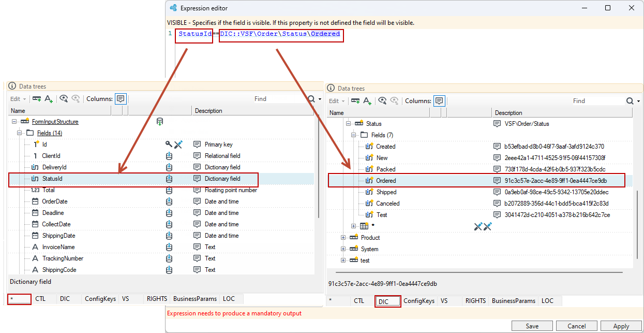Click the Apply button

[x=621, y=326]
